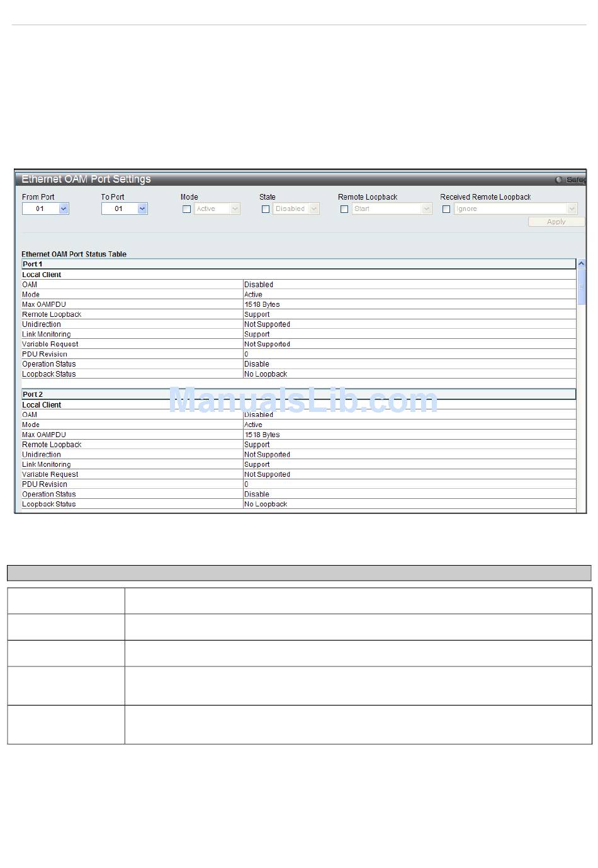
Task: Click Port 2 Remote Loopback value Support
Action: point(257,445)
